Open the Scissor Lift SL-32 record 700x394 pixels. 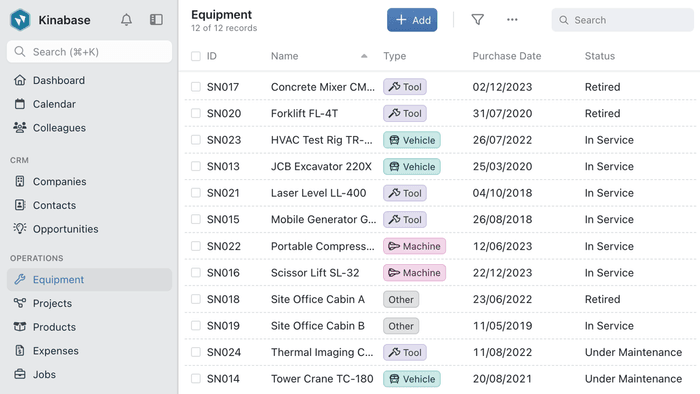(x=315, y=273)
